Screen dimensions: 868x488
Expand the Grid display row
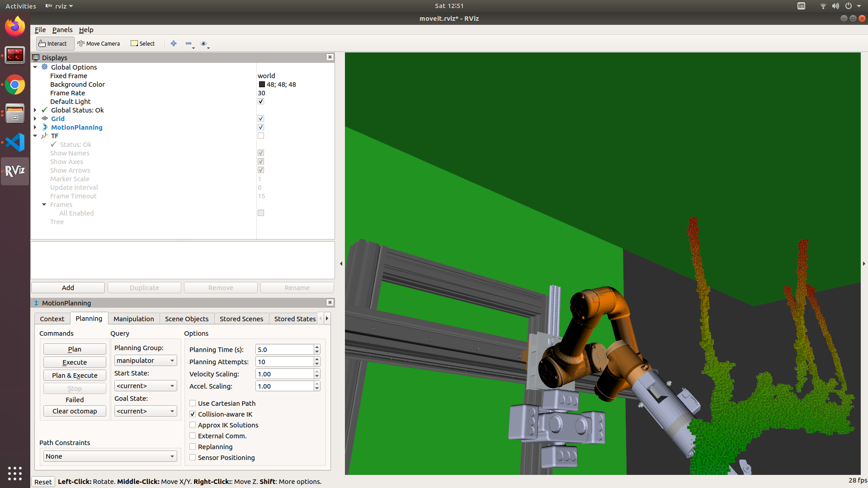[35, 118]
